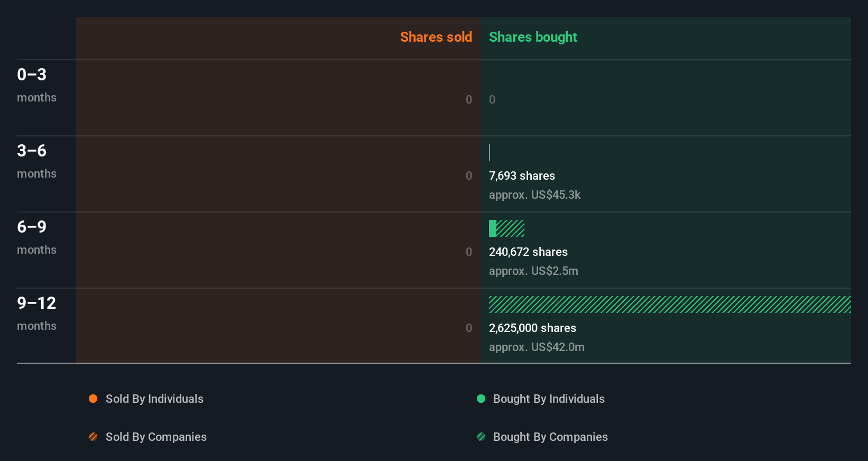Click the 0–3 months shares sold zero
The width and height of the screenshot is (868, 461).
tap(469, 99)
